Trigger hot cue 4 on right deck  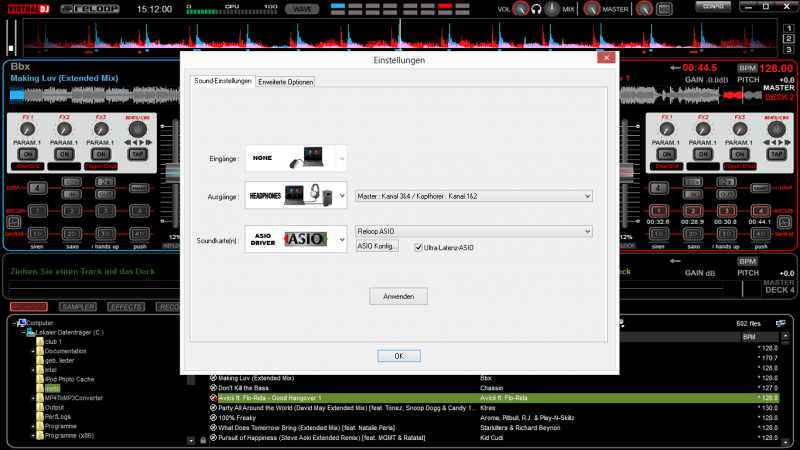click(760, 211)
